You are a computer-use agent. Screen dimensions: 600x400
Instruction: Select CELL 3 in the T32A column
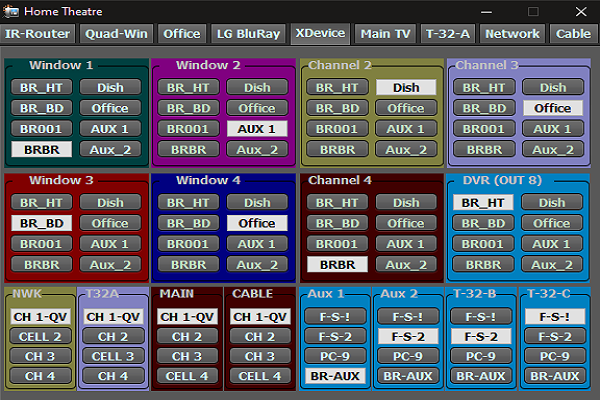(x=113, y=356)
